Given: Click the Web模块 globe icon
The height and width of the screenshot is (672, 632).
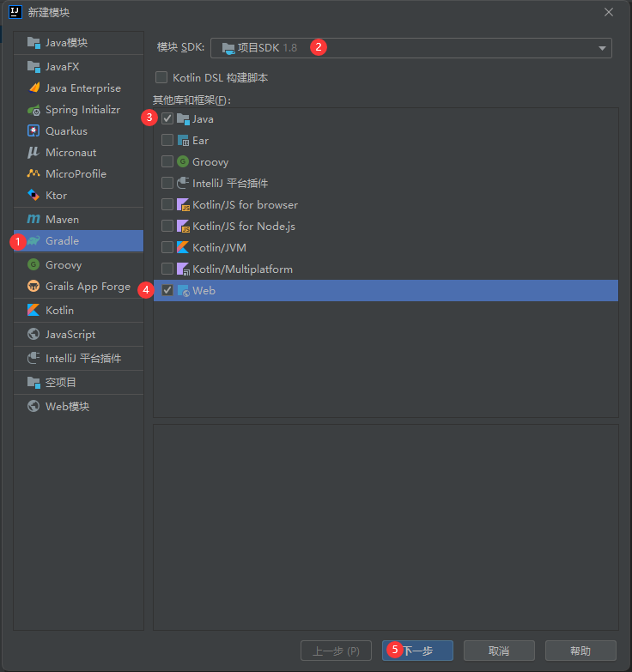Looking at the screenshot, I should (x=33, y=406).
